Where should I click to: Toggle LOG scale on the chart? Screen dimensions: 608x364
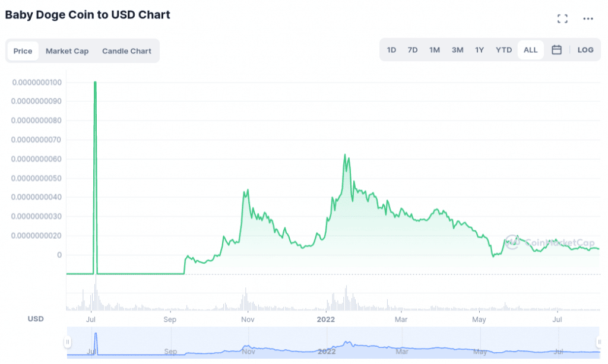(585, 50)
